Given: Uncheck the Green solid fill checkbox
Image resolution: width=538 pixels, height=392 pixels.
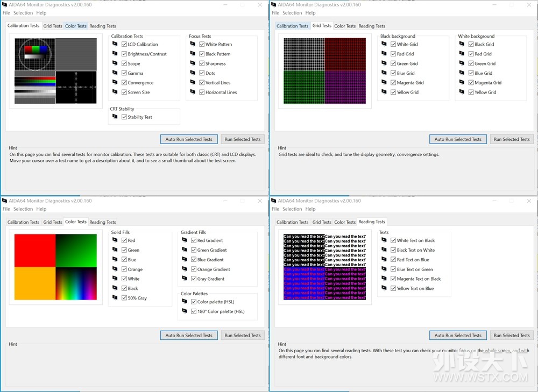Looking at the screenshot, I should point(124,250).
